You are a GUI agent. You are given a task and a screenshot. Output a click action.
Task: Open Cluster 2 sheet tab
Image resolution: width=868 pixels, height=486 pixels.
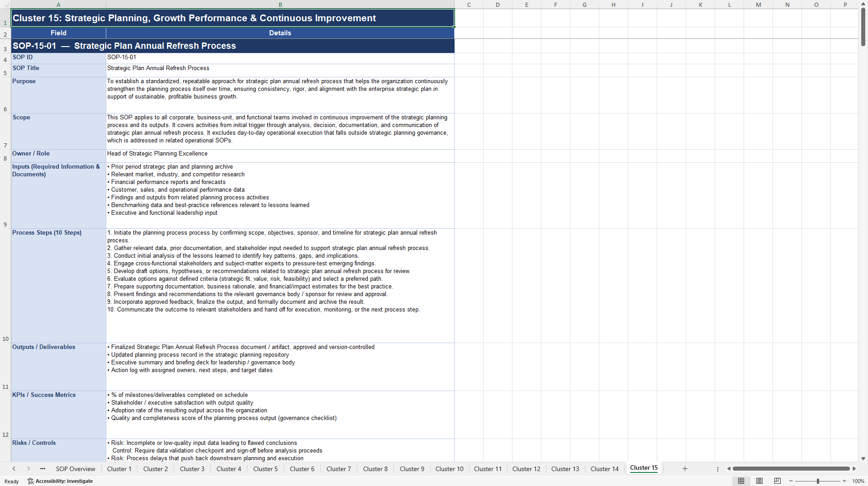pos(156,469)
